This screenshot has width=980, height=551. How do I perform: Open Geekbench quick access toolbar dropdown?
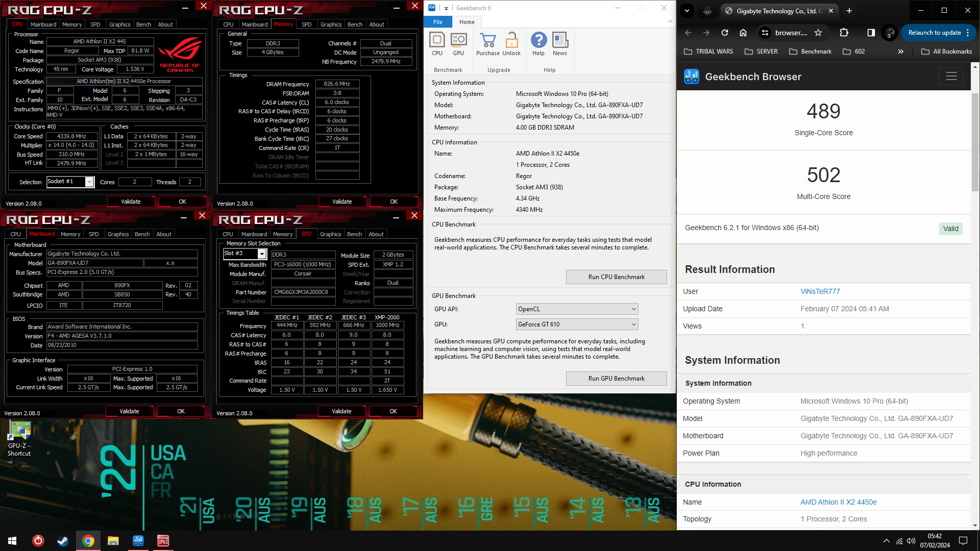click(446, 8)
